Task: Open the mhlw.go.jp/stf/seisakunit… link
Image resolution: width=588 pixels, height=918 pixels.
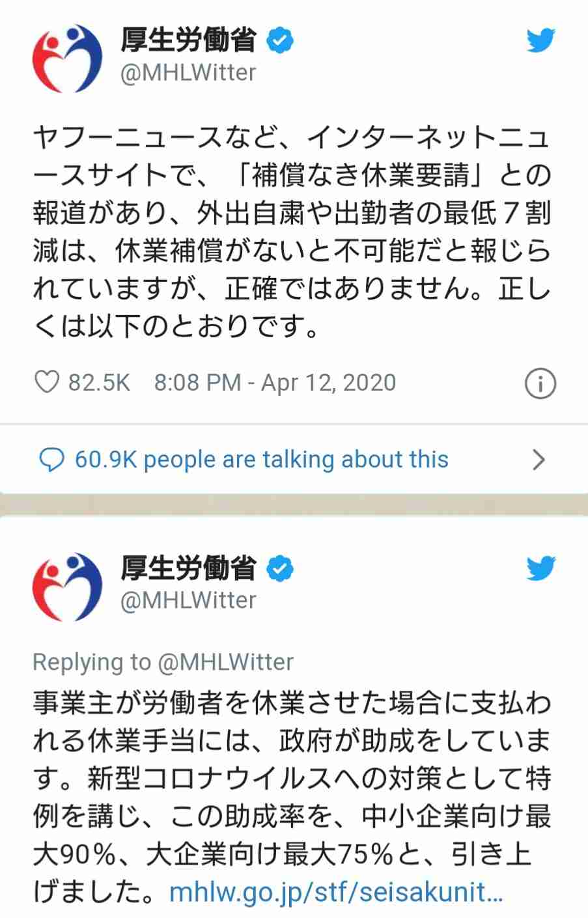Action: coord(336,892)
